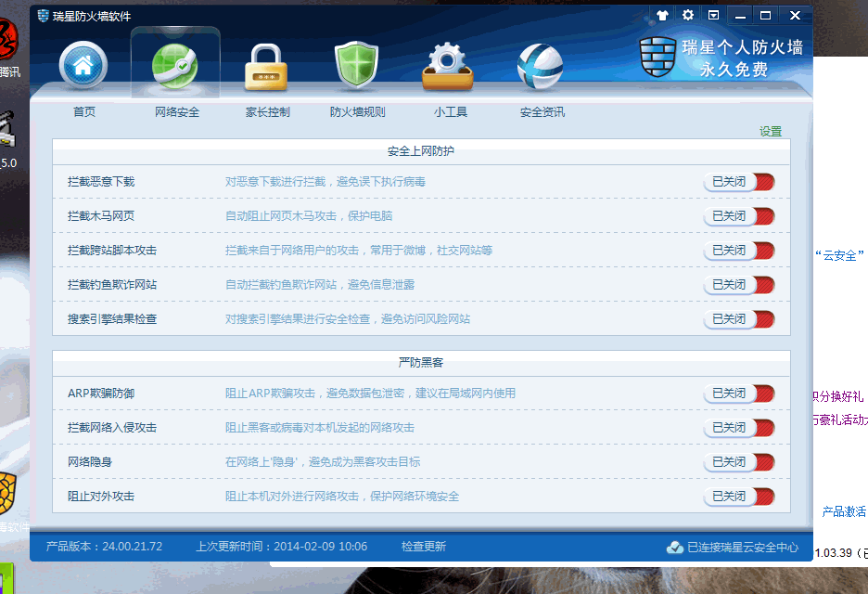Click 已连接瑞星云安全中心 status text
Image resolution: width=868 pixels, height=594 pixels.
(743, 548)
